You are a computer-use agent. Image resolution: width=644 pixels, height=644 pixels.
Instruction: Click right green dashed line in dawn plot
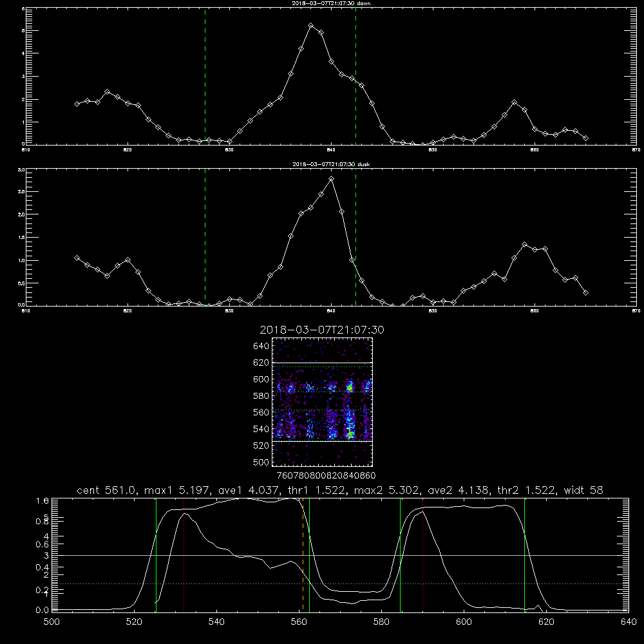[x=355, y=76]
